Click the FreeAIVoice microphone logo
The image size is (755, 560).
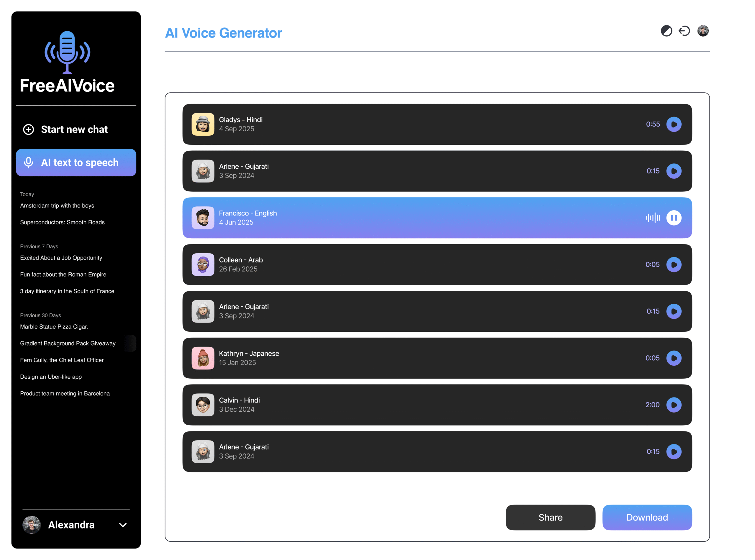pyautogui.click(x=67, y=52)
